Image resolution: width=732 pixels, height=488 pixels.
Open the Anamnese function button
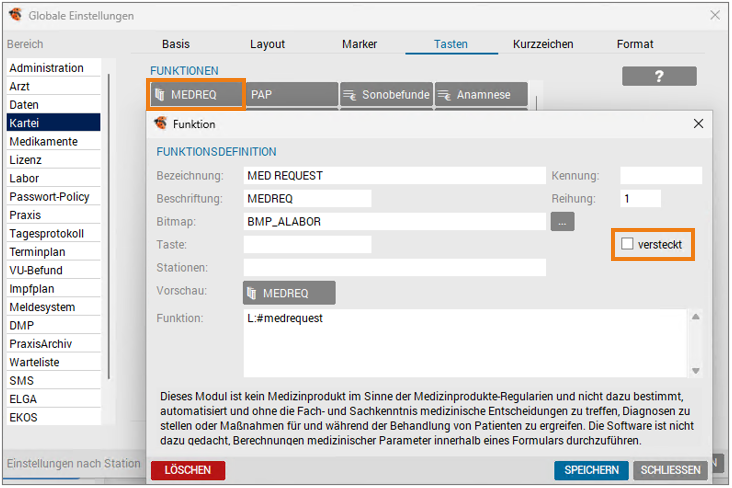481,95
